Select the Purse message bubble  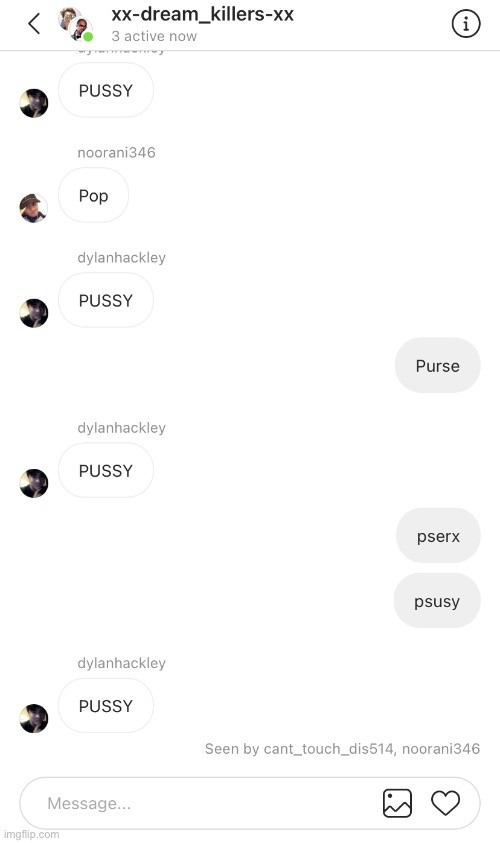coord(438,366)
